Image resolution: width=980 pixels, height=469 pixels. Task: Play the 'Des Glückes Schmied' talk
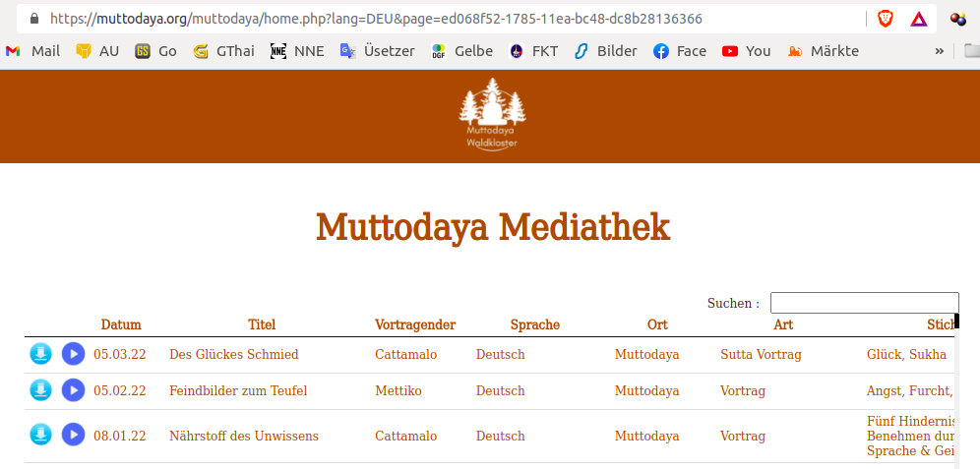73,354
